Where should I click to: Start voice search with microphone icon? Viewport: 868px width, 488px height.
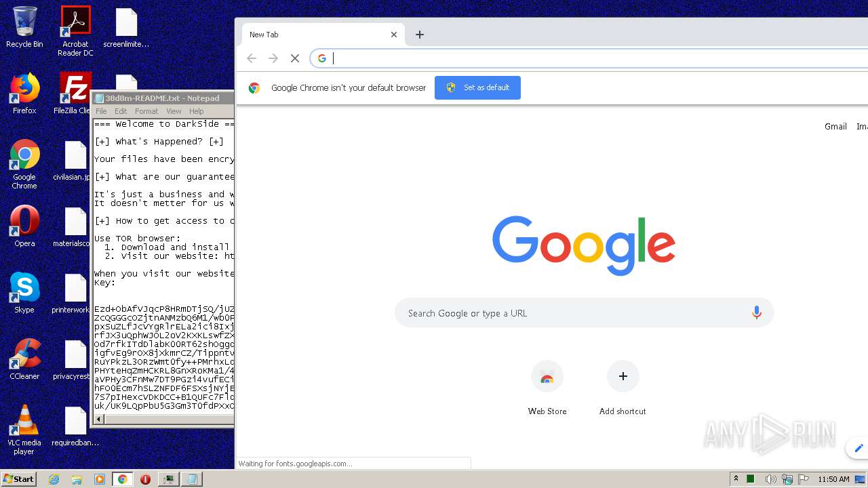pos(757,313)
